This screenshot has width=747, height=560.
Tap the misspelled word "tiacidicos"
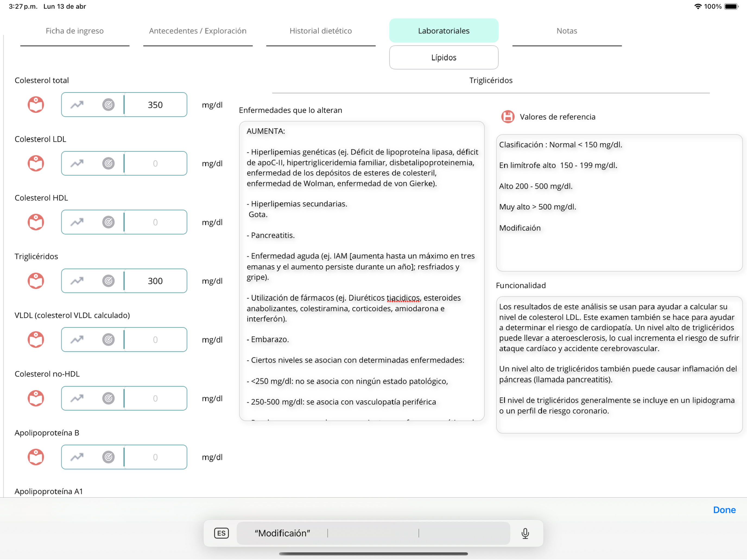403,298
